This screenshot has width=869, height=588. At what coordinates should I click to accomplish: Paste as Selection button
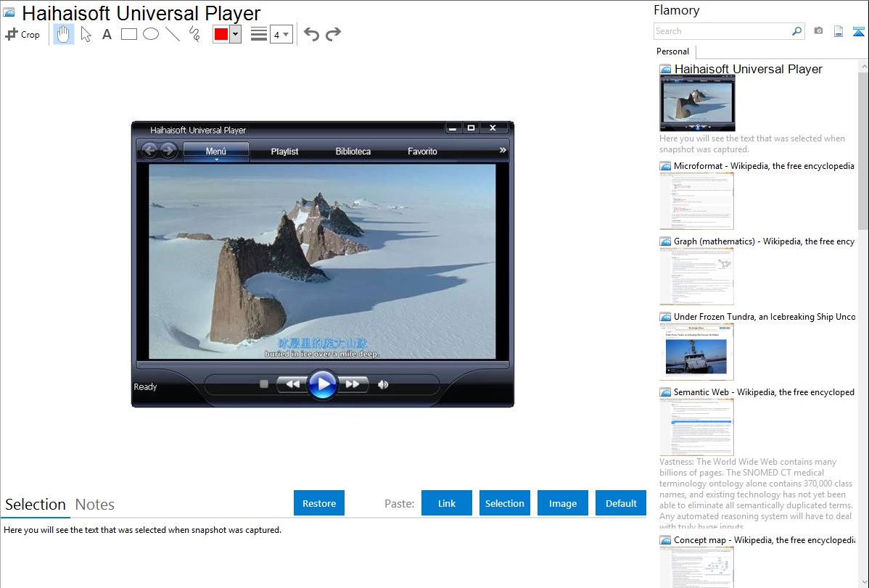504,503
